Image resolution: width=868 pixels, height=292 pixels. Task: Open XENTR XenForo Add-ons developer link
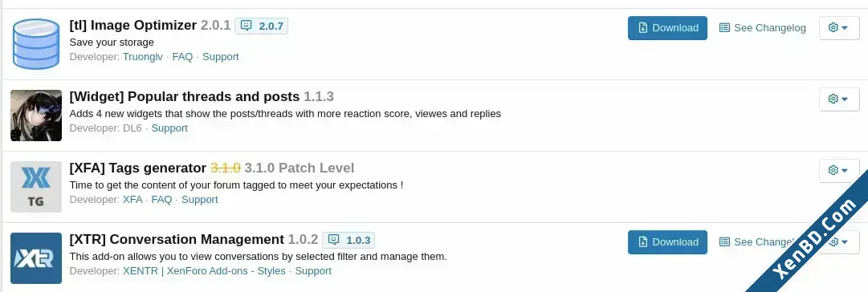[x=204, y=270]
